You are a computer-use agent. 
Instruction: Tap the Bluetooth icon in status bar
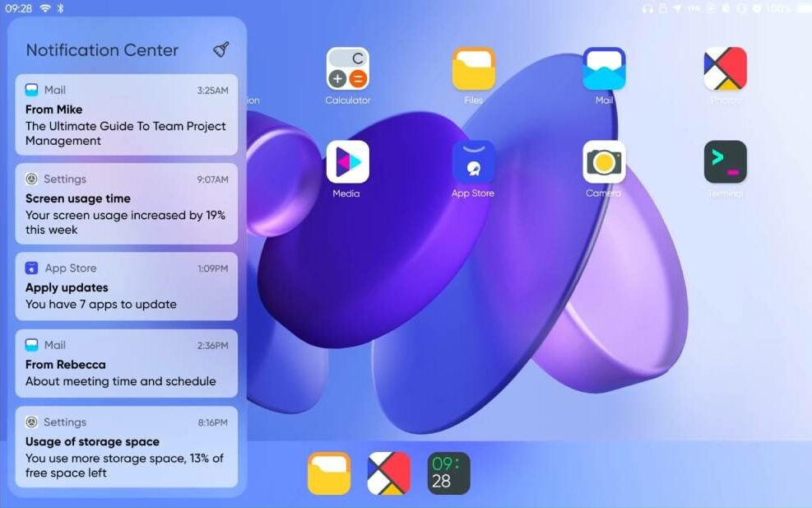click(61, 8)
